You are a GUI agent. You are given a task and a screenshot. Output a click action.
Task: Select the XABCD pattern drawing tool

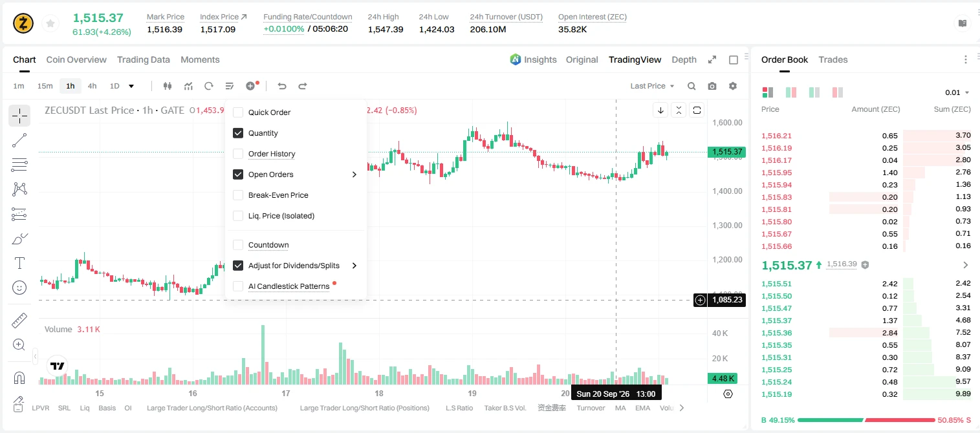pyautogui.click(x=19, y=189)
